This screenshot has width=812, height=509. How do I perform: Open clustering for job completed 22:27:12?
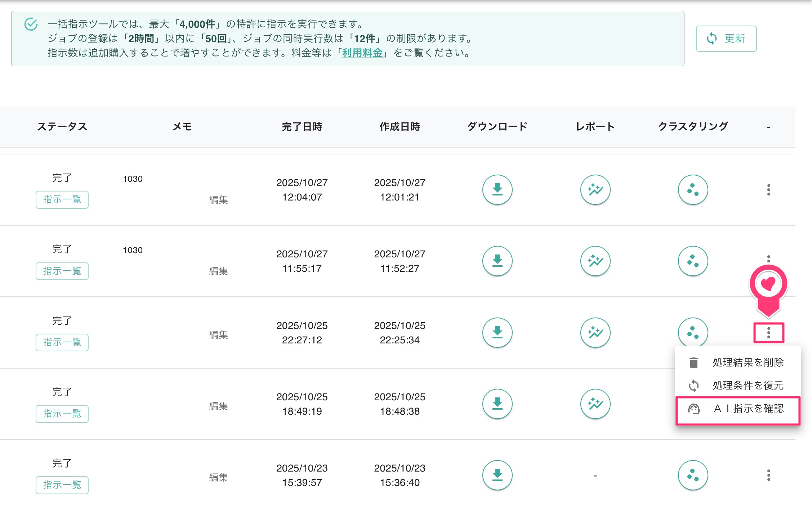693,332
